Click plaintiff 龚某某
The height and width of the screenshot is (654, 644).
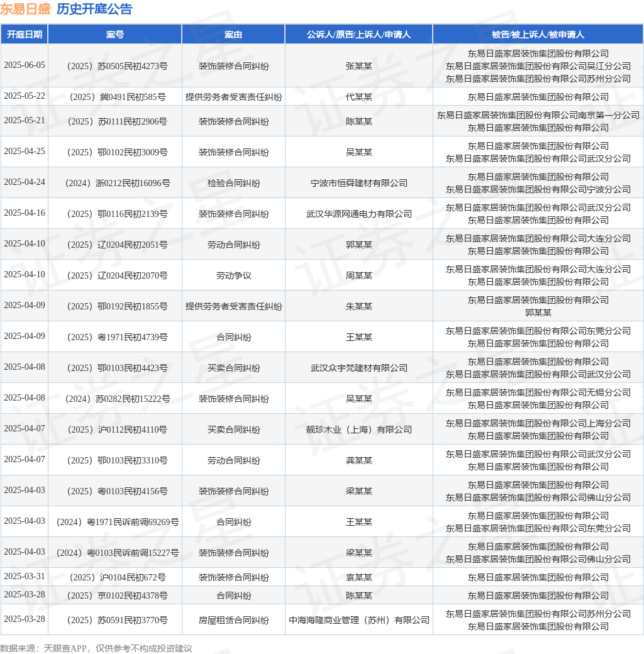[358, 460]
